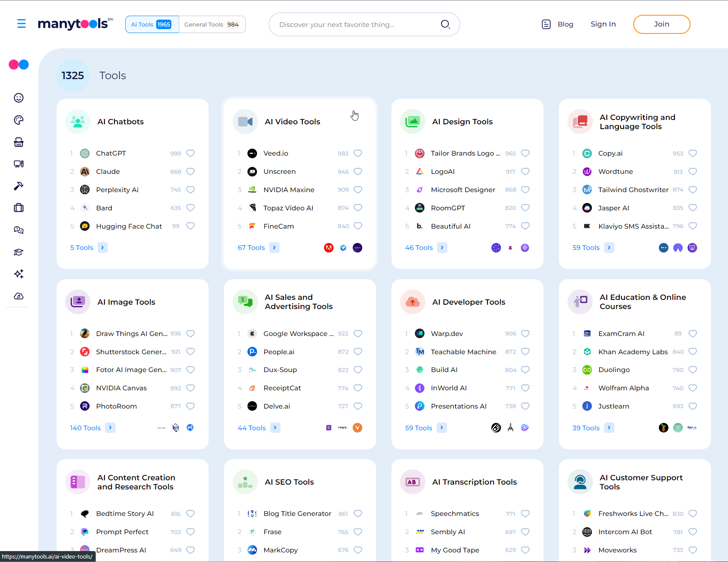
Task: Click the AI SEO Tools podium icon
Action: coord(245,482)
